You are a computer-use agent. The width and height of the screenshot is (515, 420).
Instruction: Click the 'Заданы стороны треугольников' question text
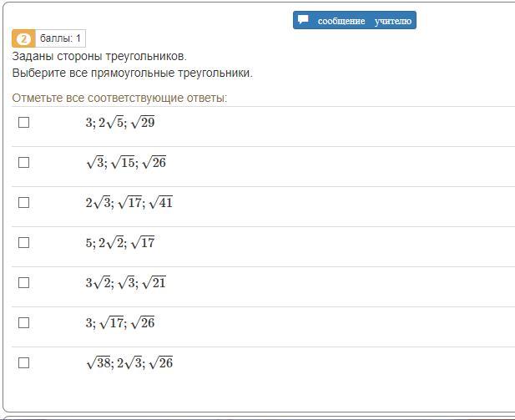(99, 57)
